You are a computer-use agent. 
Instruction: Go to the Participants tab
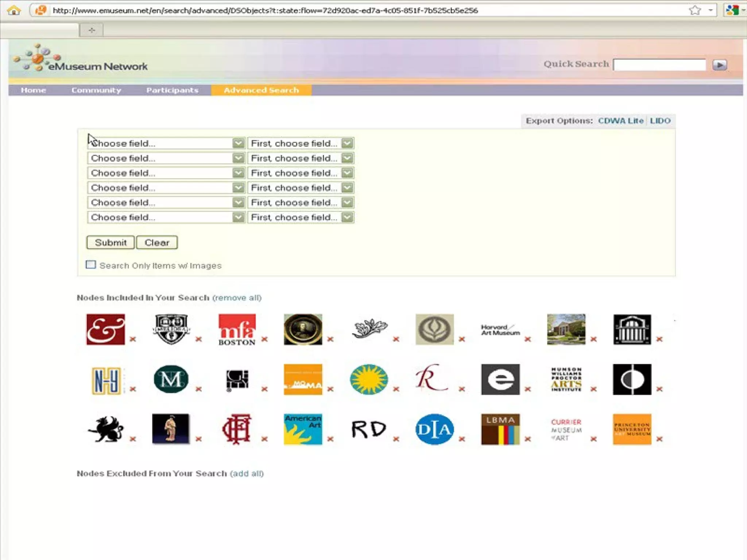[172, 90]
